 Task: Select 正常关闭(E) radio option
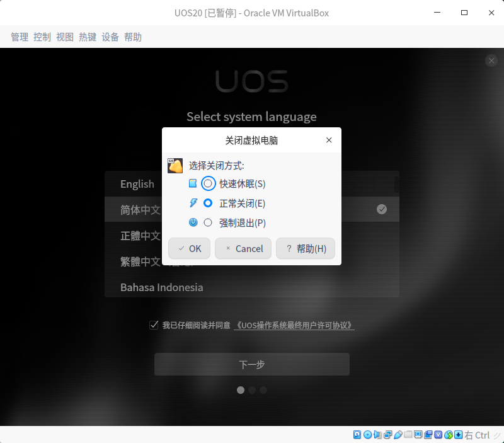coord(208,203)
